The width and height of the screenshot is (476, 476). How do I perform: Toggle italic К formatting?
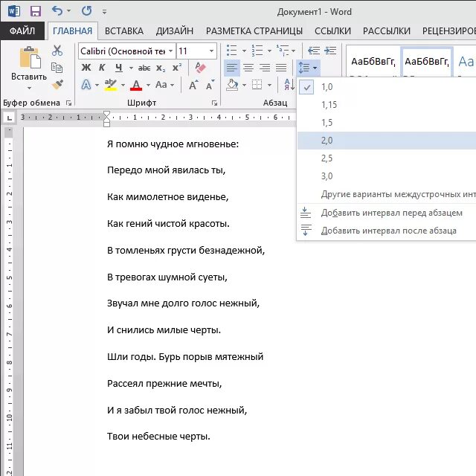click(102, 68)
